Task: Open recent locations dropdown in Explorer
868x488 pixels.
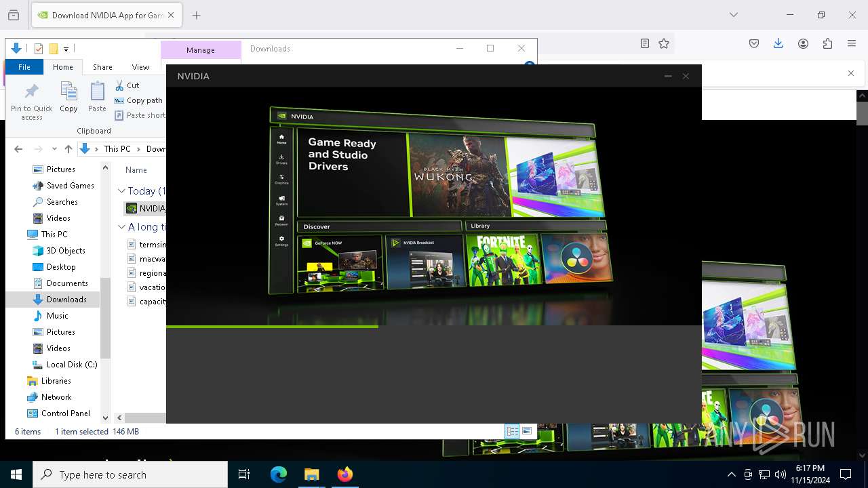Action: click(54, 149)
